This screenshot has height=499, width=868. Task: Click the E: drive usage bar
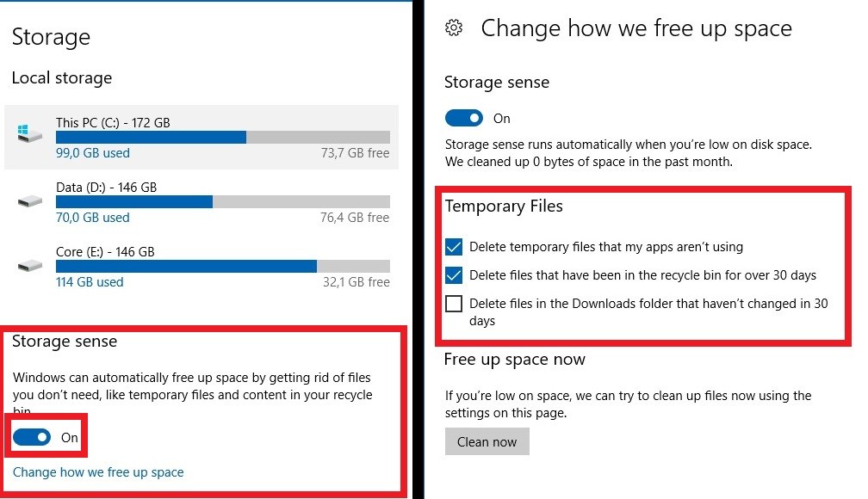coord(224,267)
